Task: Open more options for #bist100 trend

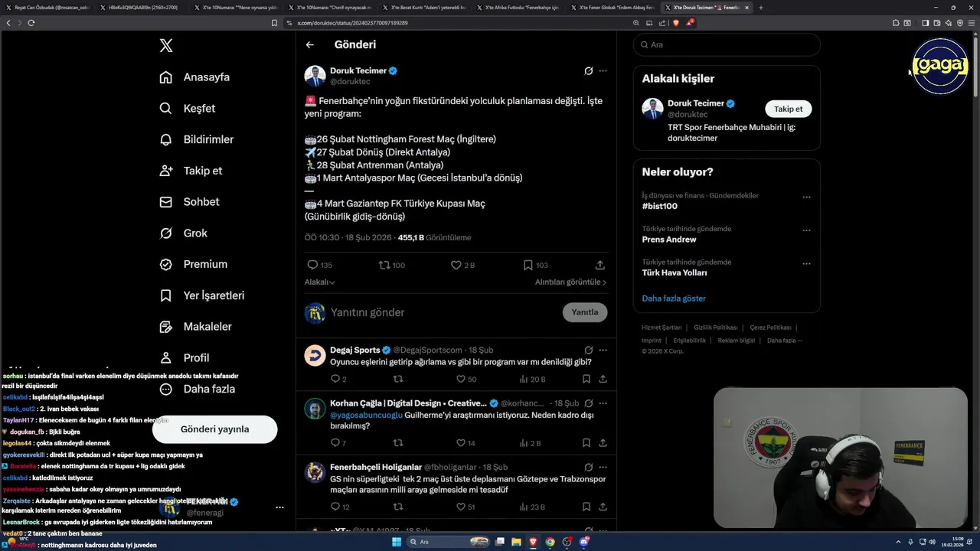Action: [806, 197]
